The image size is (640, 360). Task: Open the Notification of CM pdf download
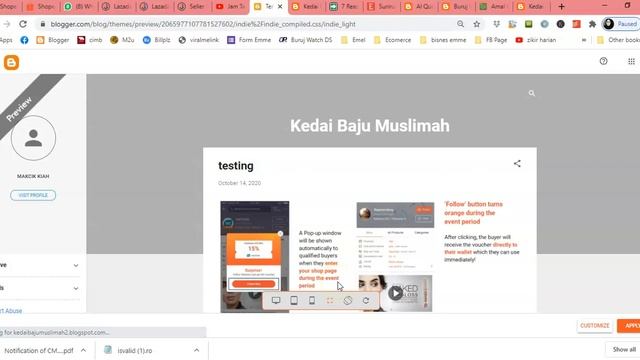(x=39, y=350)
